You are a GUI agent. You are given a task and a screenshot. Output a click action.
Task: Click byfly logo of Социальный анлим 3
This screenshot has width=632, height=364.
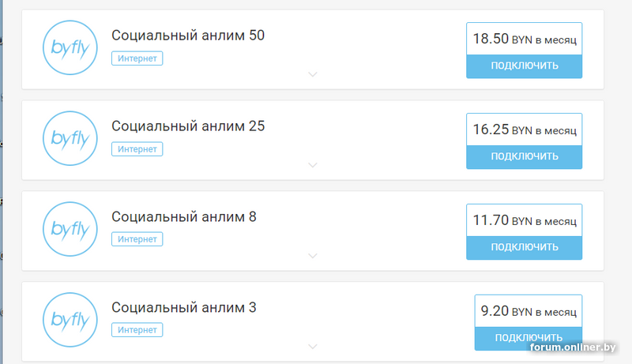point(70,320)
